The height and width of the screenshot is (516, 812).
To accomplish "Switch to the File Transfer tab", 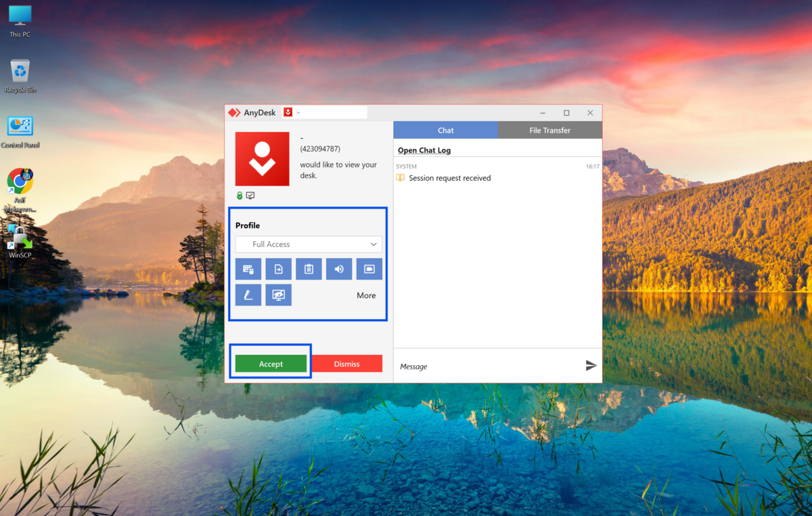I will (549, 130).
